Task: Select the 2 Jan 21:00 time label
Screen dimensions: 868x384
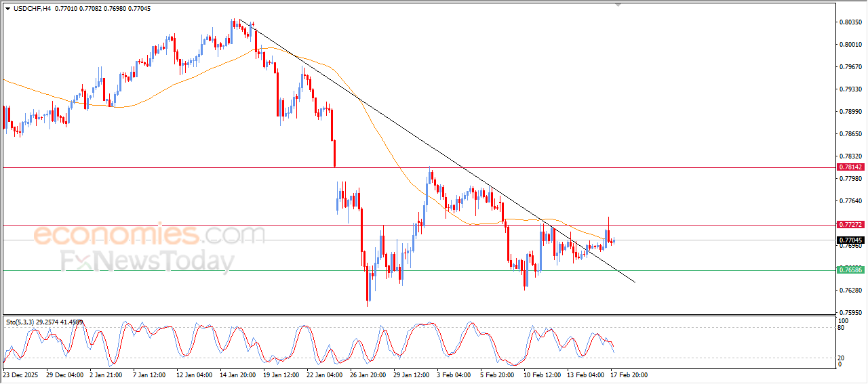Action: [104, 374]
